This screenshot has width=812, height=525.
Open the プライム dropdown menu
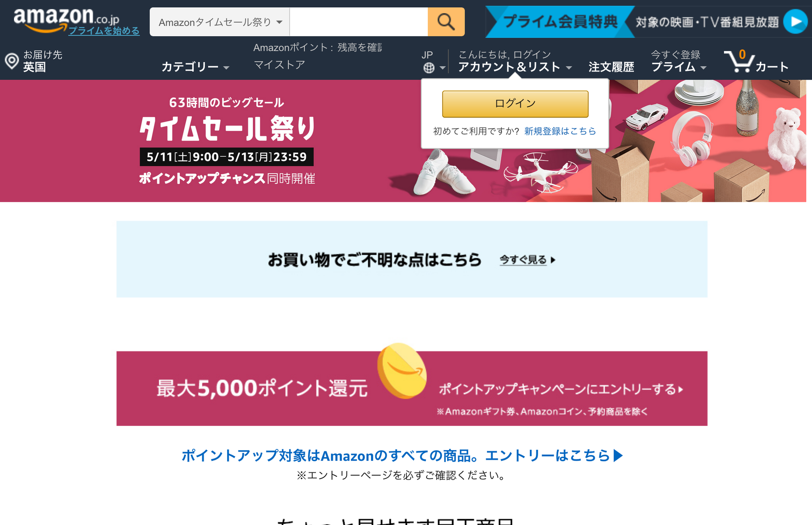click(x=679, y=67)
